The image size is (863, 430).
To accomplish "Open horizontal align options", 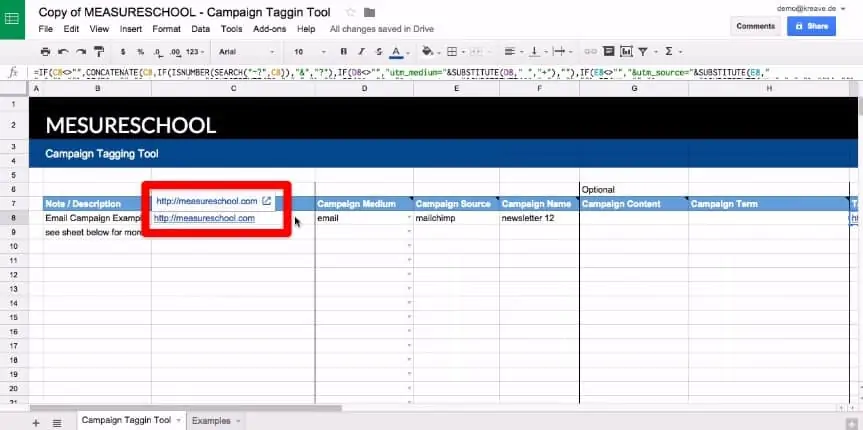I will [x=510, y=52].
